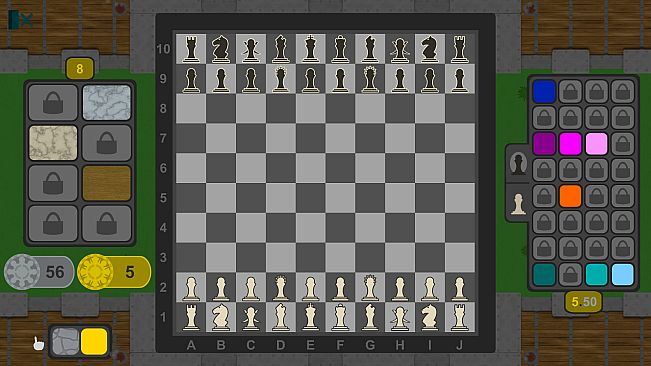Click the black bishop on G10

coord(370,49)
